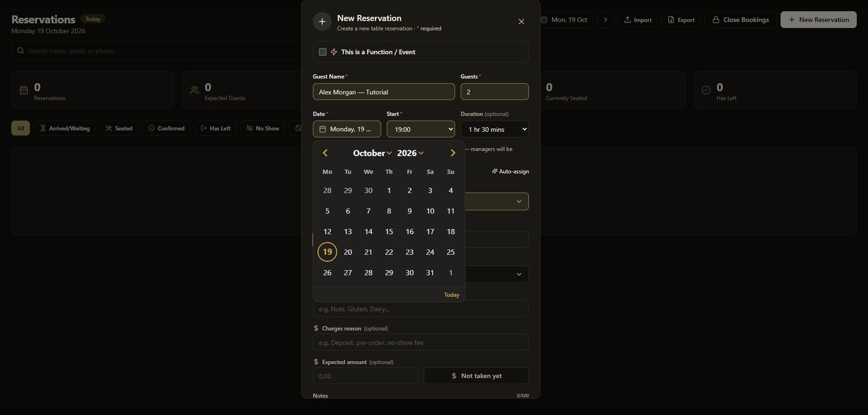
Task: Click the Export button
Action: pos(681,20)
